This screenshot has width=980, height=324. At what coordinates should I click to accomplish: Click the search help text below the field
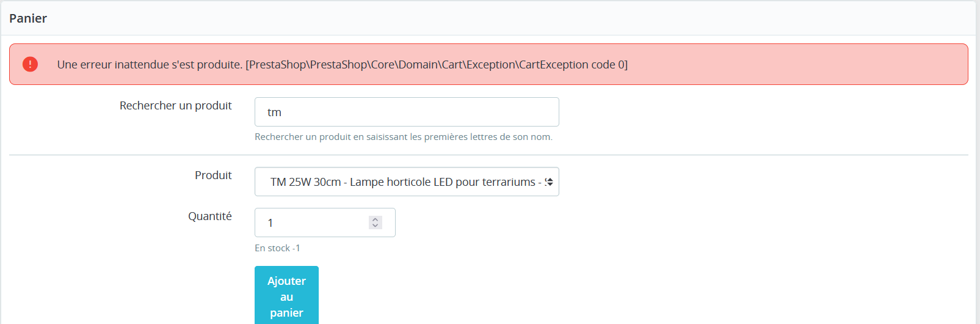click(404, 137)
